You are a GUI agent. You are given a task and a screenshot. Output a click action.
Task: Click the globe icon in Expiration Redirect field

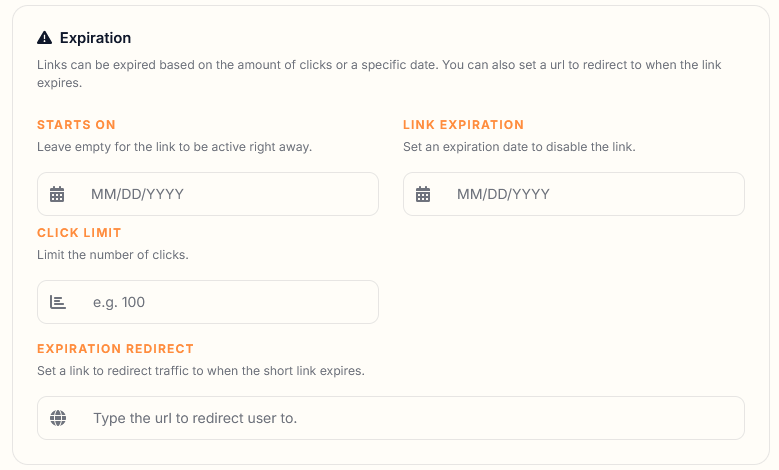tap(58, 418)
